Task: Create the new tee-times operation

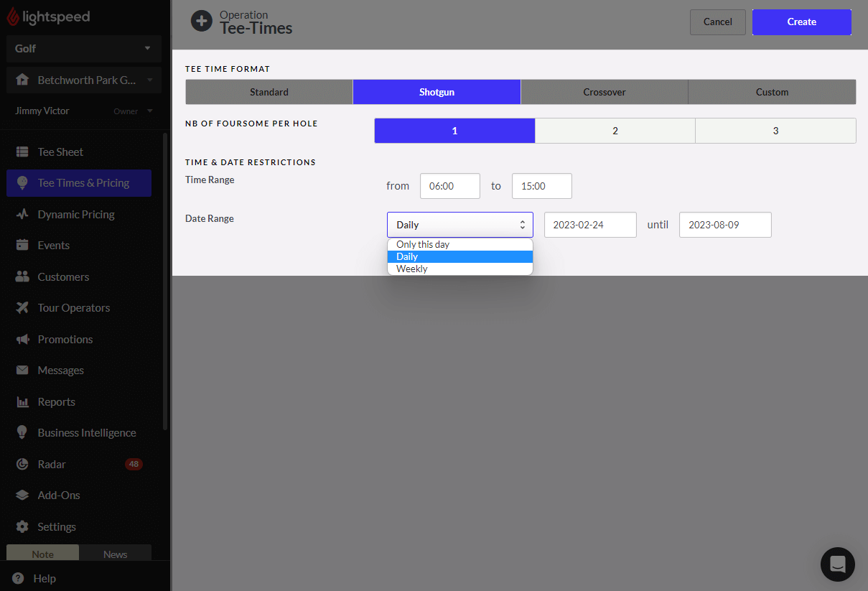Action: tap(801, 22)
